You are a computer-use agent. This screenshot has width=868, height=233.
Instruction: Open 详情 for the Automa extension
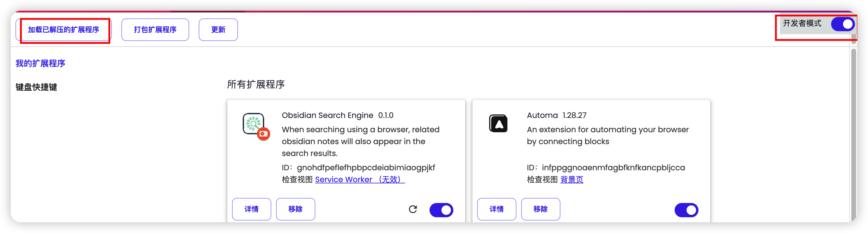click(x=496, y=209)
